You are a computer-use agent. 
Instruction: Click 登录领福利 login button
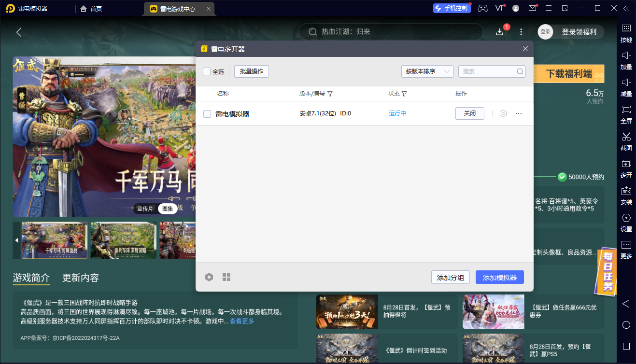pyautogui.click(x=571, y=32)
